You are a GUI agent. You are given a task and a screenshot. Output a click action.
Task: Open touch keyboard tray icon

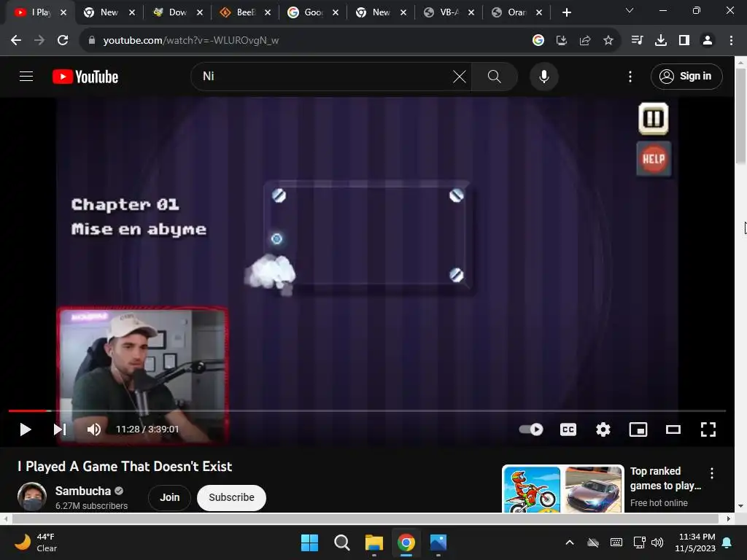[x=616, y=542]
